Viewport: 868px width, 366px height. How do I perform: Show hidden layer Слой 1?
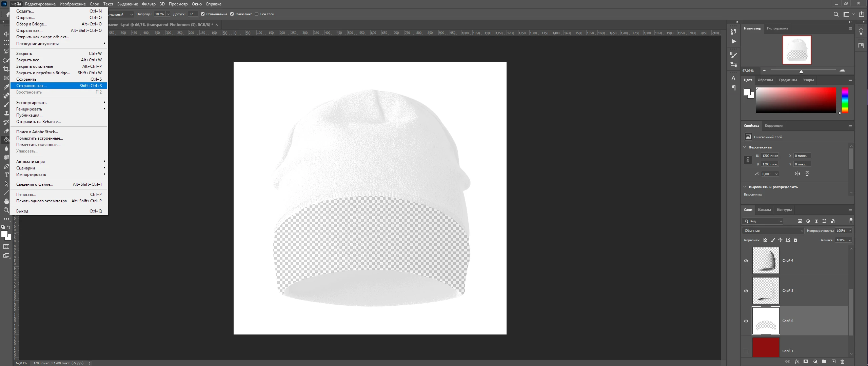coord(746,351)
